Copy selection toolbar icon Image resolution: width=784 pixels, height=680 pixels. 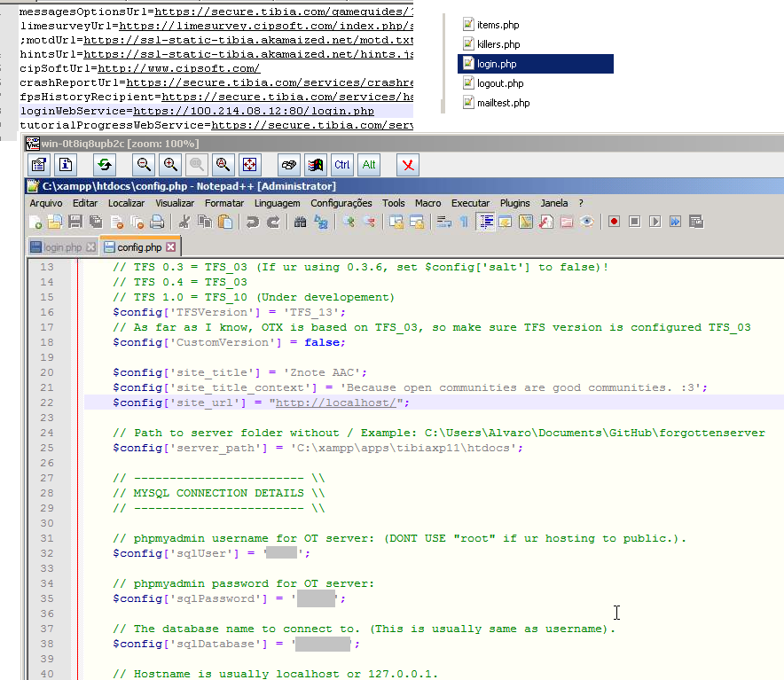[205, 222]
